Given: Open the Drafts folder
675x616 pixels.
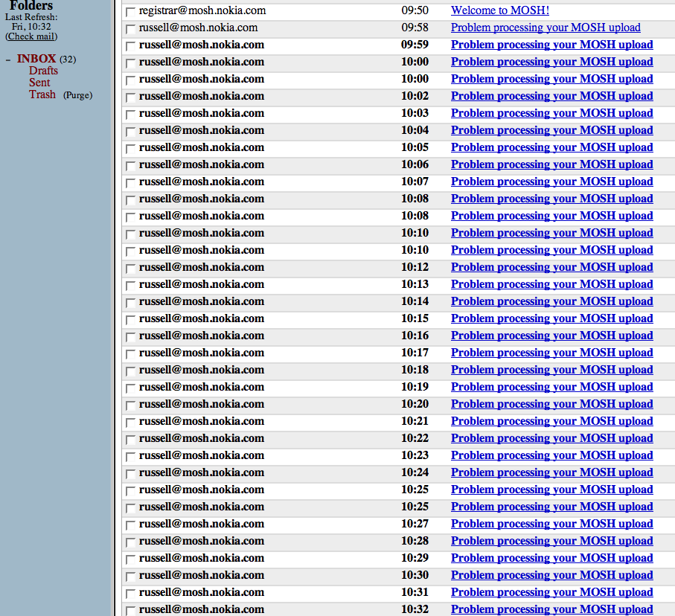Looking at the screenshot, I should pos(43,71).
